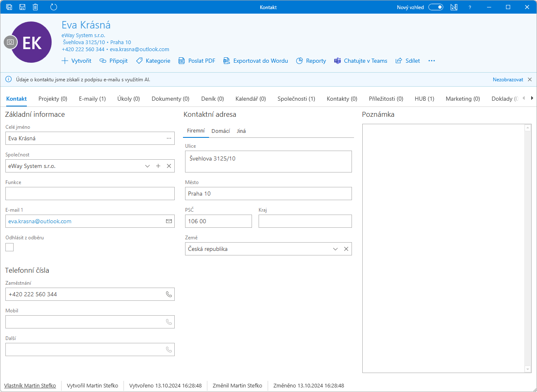Image resolution: width=537 pixels, height=392 pixels.
Task: Click the Sdílet share action
Action: [408, 61]
